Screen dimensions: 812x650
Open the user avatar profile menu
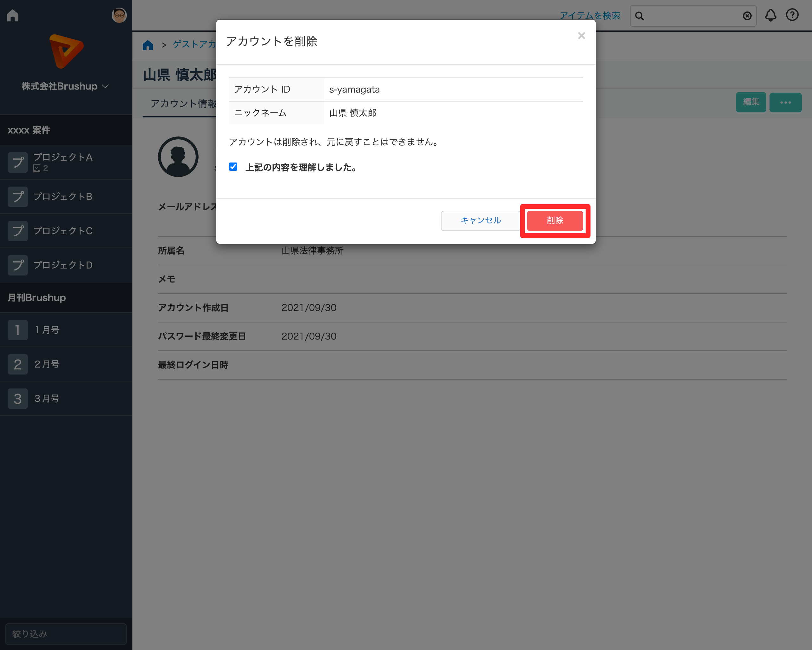point(119,16)
